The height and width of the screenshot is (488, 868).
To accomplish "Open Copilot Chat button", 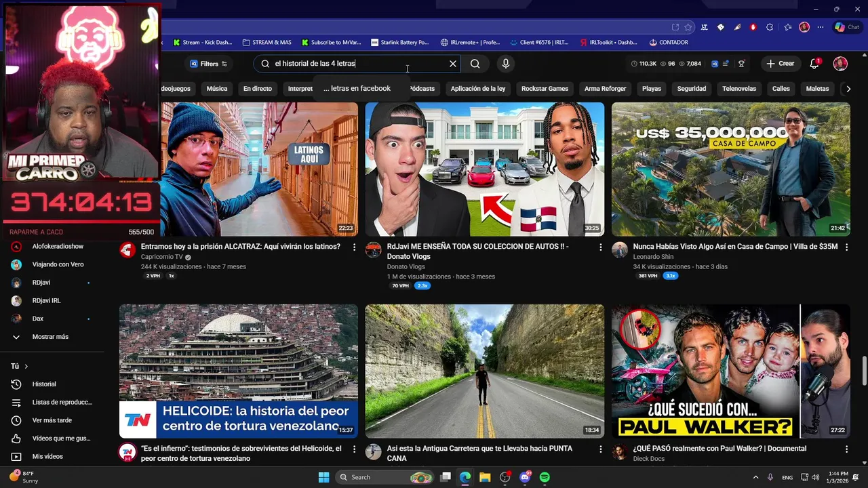I will (x=847, y=27).
